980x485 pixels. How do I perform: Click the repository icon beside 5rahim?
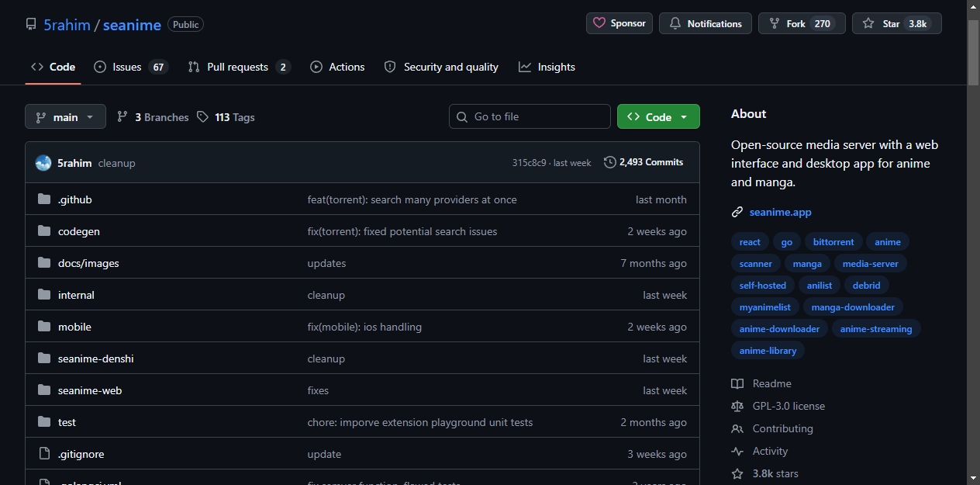[31, 24]
